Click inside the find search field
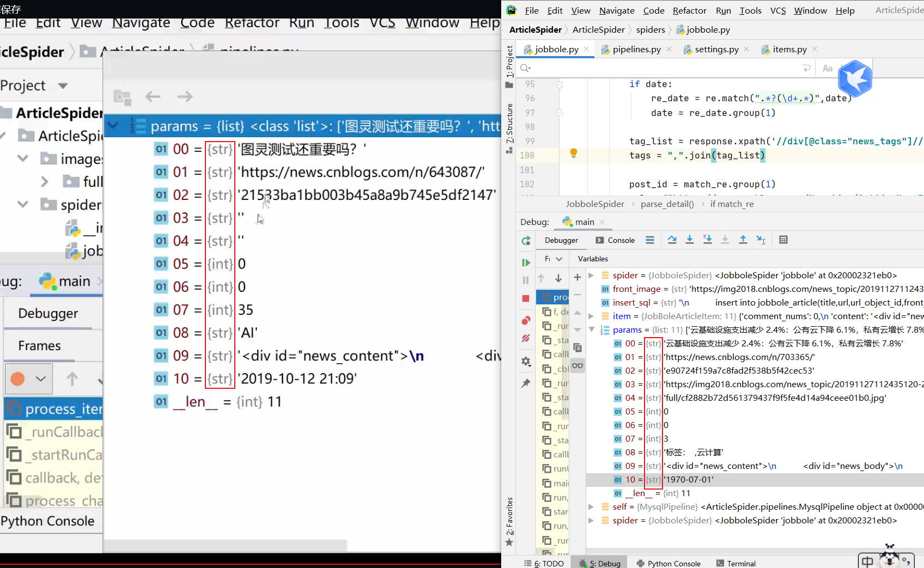This screenshot has height=568, width=924. (665, 68)
